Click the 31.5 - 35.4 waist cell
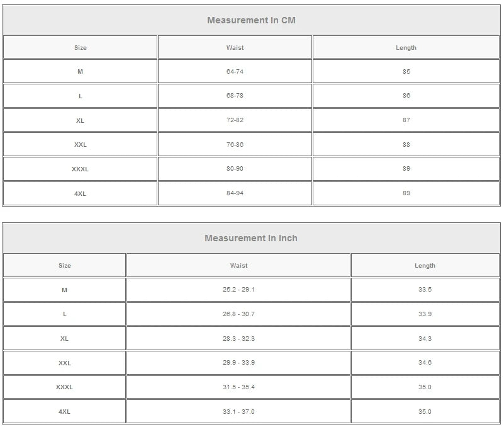 238,387
